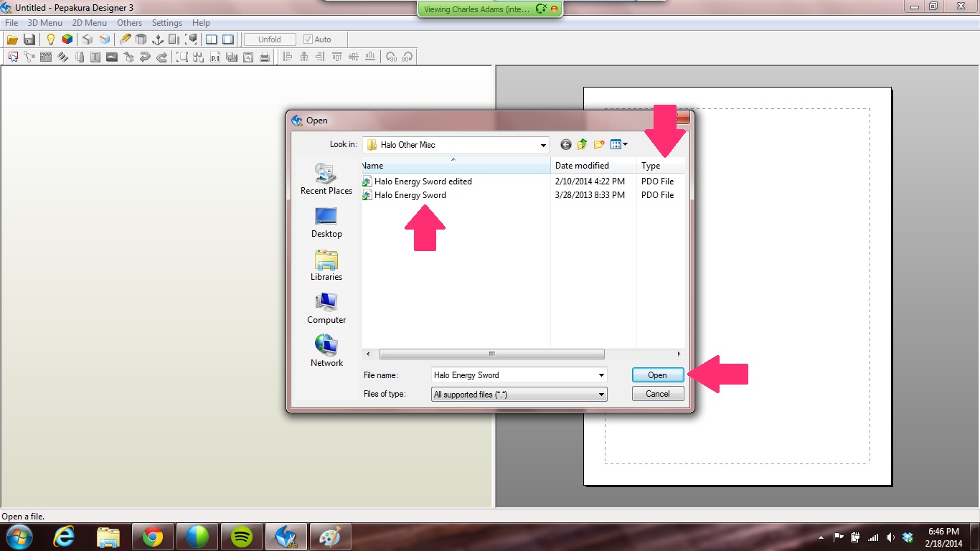The width and height of the screenshot is (980, 551).
Task: Click the printer icon in toolbar
Action: click(265, 57)
